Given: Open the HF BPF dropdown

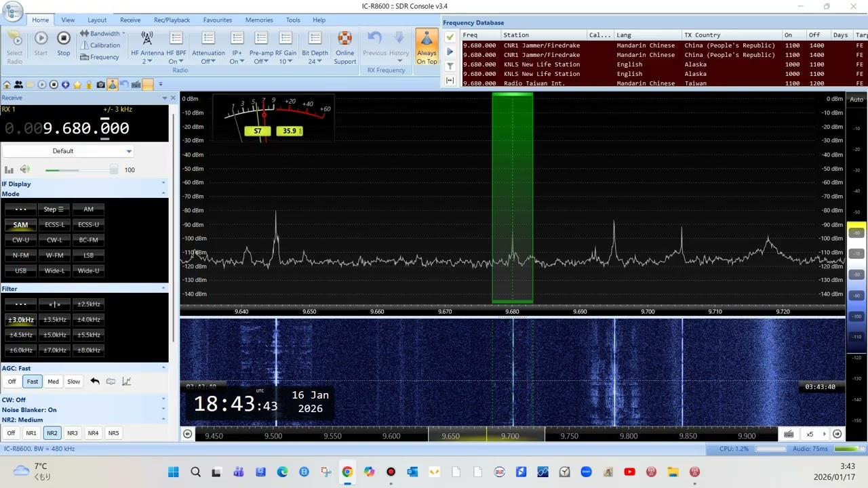Looking at the screenshot, I should click(x=176, y=47).
